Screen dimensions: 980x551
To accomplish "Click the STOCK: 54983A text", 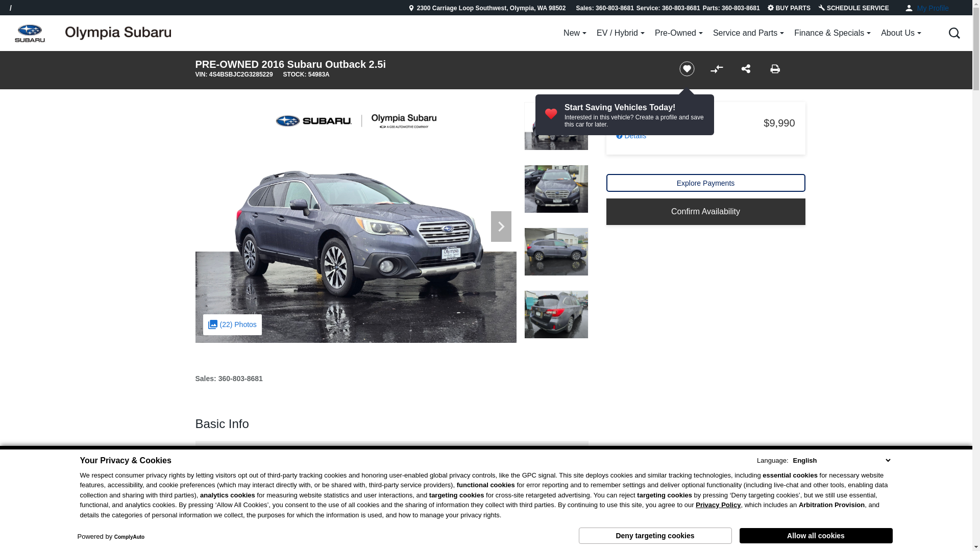I will [306, 74].
